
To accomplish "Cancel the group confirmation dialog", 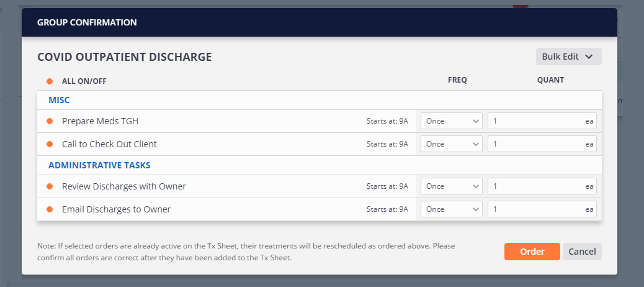I will point(582,252).
